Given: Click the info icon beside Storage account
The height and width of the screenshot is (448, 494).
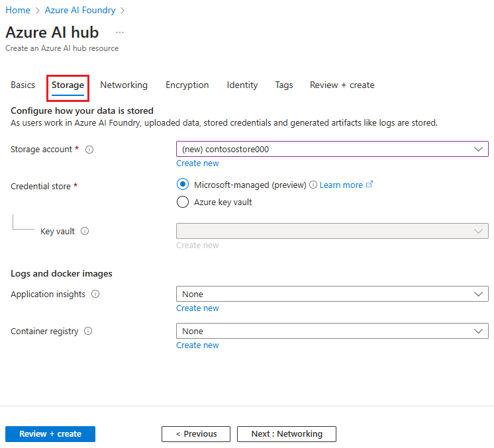Looking at the screenshot, I should 89,150.
